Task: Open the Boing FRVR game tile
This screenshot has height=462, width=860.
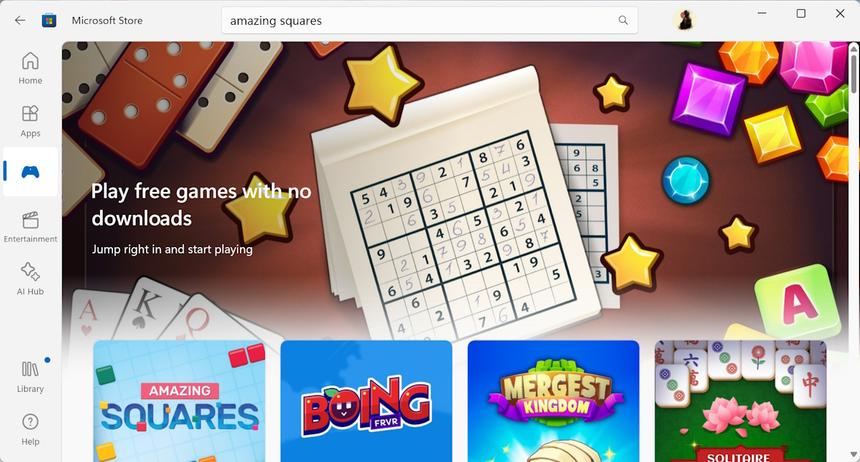Action: (366, 401)
